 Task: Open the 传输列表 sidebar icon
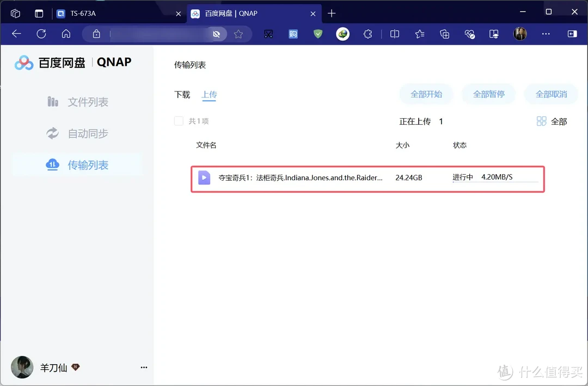click(x=53, y=164)
